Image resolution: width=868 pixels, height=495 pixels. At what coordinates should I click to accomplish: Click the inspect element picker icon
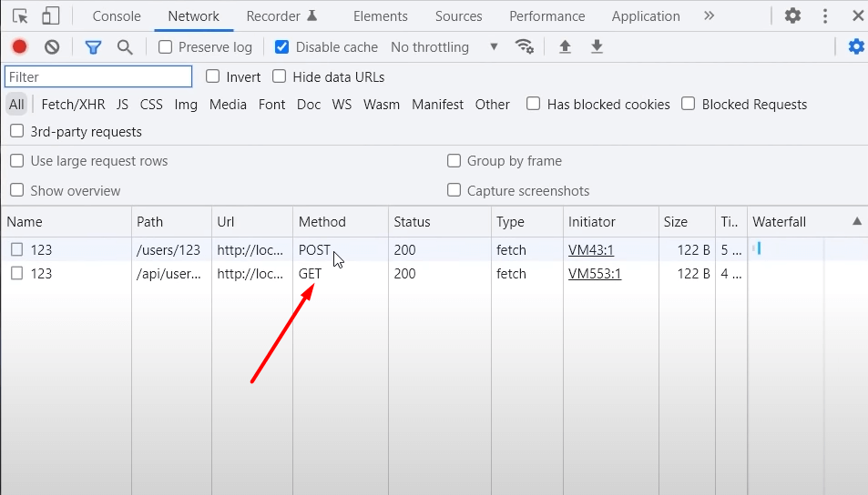click(x=20, y=16)
